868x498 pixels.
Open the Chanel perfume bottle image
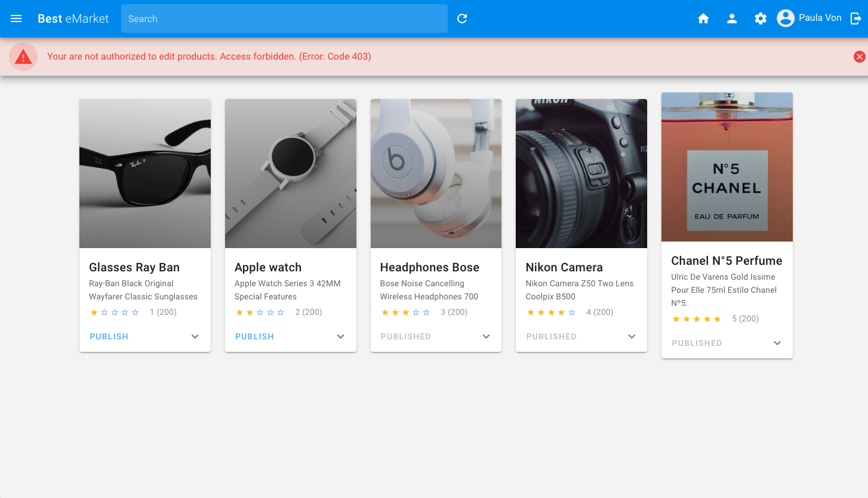(727, 167)
